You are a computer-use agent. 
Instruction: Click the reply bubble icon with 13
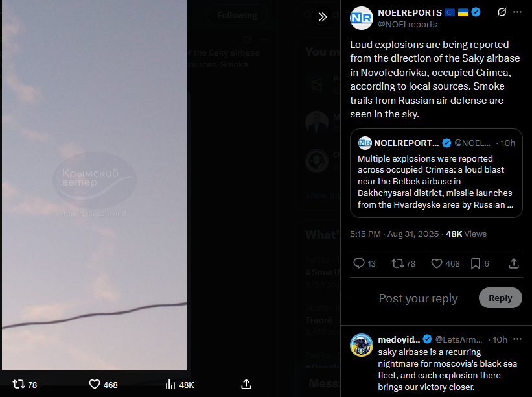point(364,263)
